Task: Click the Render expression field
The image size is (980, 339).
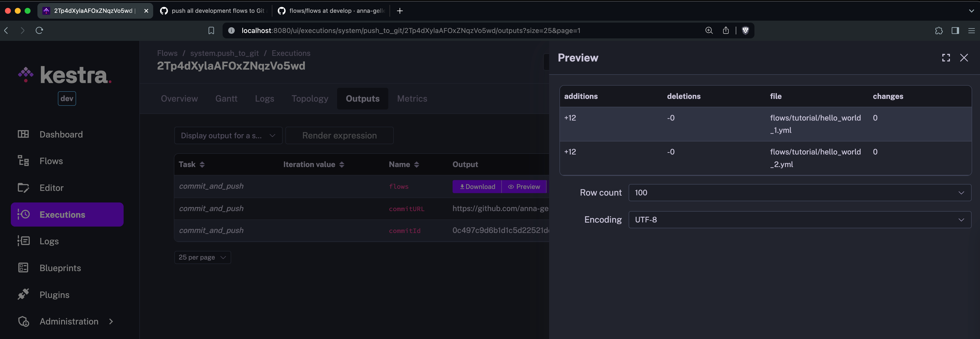Action: [339, 136]
